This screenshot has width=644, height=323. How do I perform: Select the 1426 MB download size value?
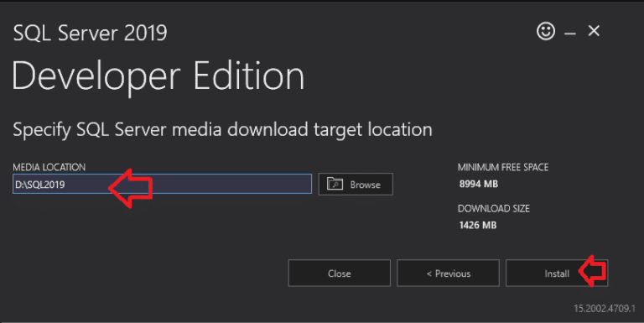pos(478,225)
